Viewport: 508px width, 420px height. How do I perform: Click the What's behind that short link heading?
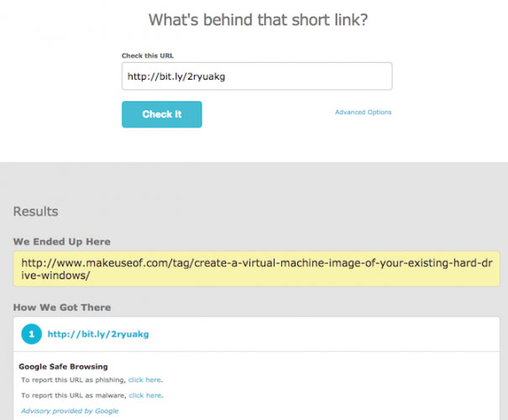click(x=259, y=20)
